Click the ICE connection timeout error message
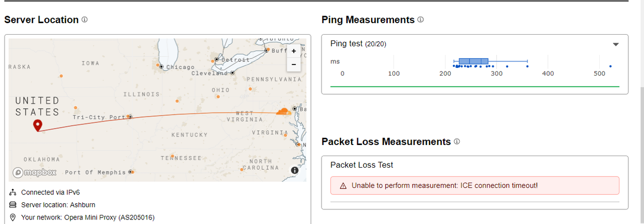Viewport: 644px width, 224px height. pyautogui.click(x=445, y=185)
